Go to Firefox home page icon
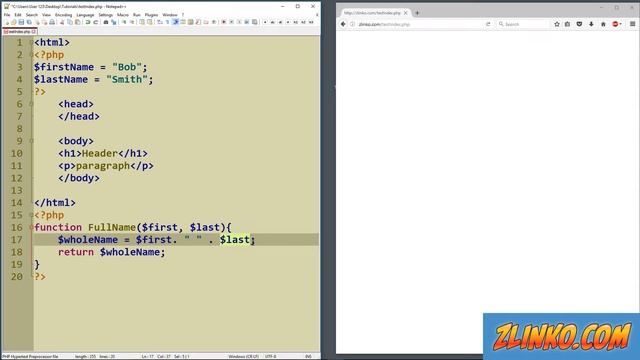640x360 pixels. tap(603, 24)
